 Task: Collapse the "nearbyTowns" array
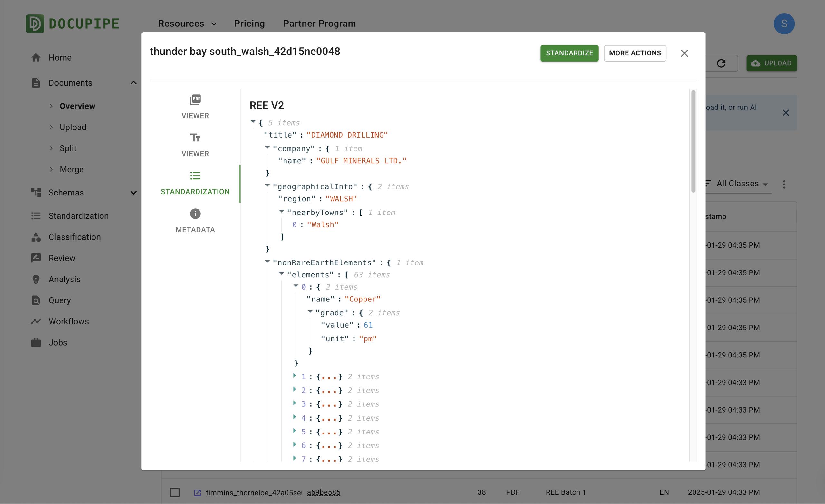(282, 212)
